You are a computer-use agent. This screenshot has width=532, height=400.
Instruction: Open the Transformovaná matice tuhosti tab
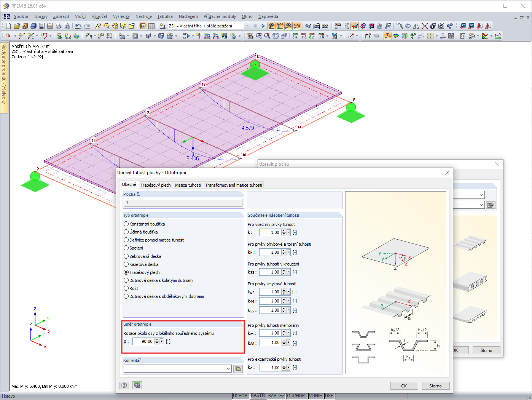click(x=234, y=185)
